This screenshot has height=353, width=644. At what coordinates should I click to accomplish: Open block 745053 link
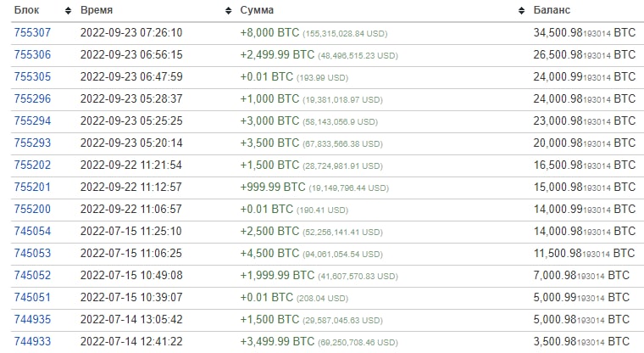point(32,254)
